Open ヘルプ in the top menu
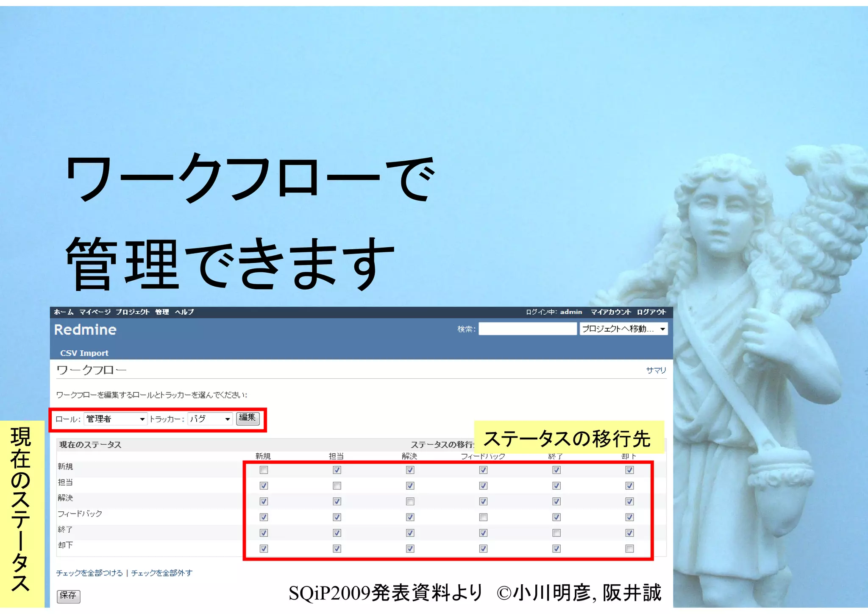Image resolution: width=868 pixels, height=614 pixels. point(184,312)
